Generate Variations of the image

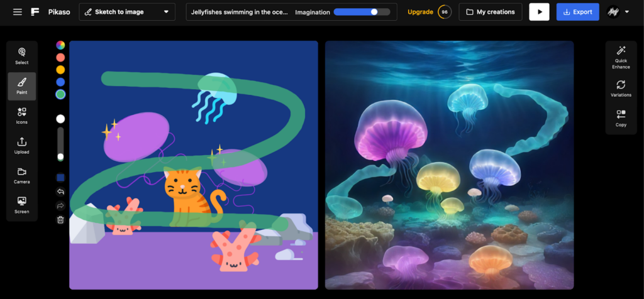(x=621, y=88)
